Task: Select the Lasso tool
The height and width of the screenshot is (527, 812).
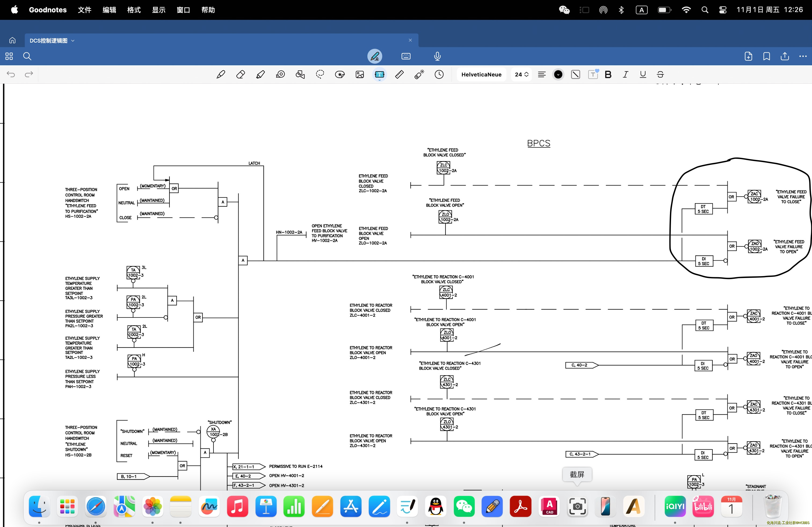Action: coord(320,74)
